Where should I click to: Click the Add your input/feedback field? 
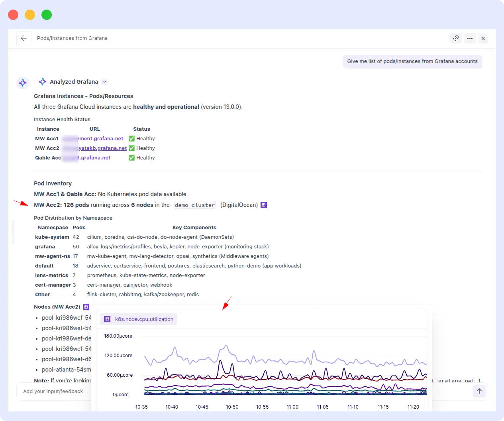tap(53, 391)
